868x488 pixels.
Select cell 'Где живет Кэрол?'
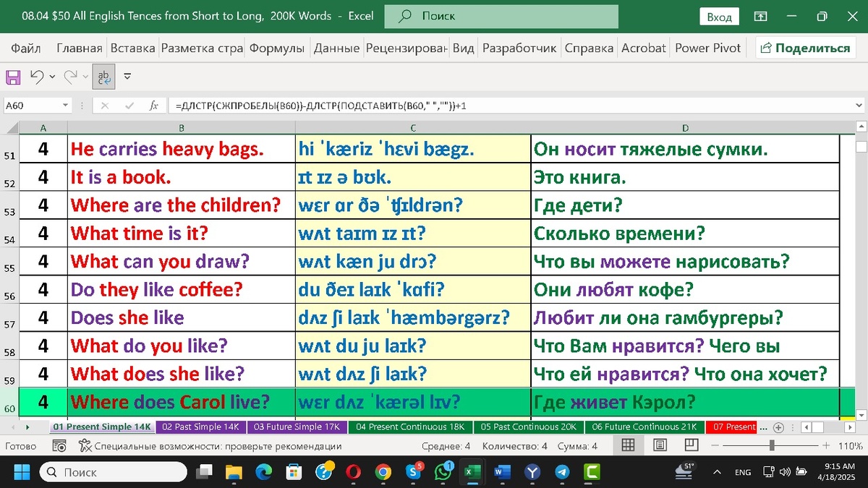pyautogui.click(x=684, y=401)
